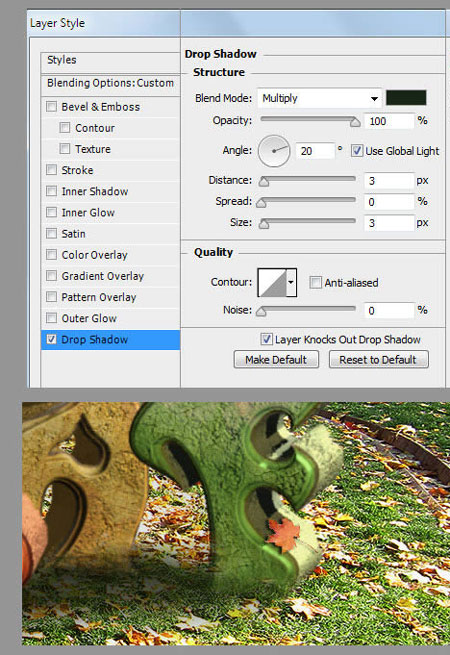The height and width of the screenshot is (655, 450).
Task: Toggle Layer Knocks Out Drop Shadow
Action: click(x=266, y=339)
